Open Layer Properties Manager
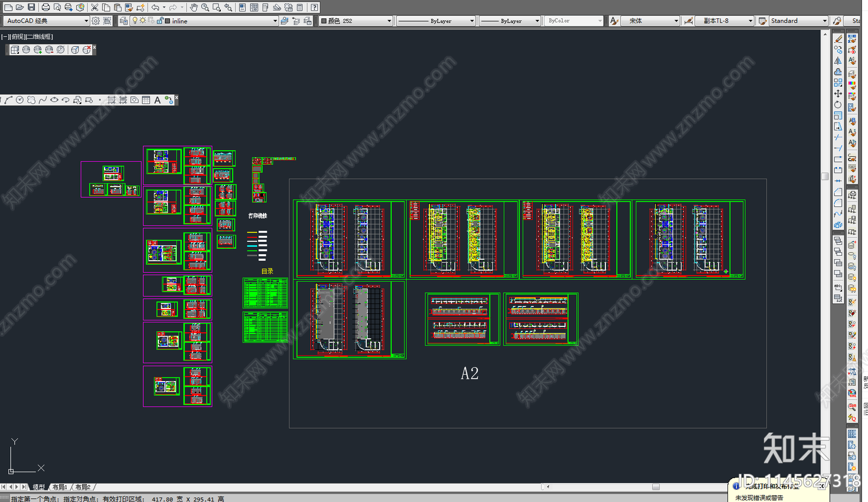This screenshot has height=502, width=868. pyautogui.click(x=124, y=21)
